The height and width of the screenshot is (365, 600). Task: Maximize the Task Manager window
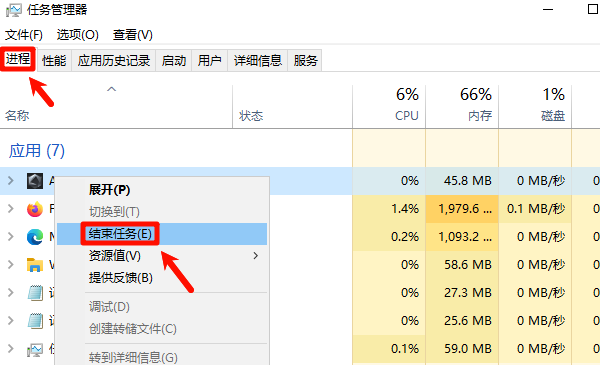593,9
